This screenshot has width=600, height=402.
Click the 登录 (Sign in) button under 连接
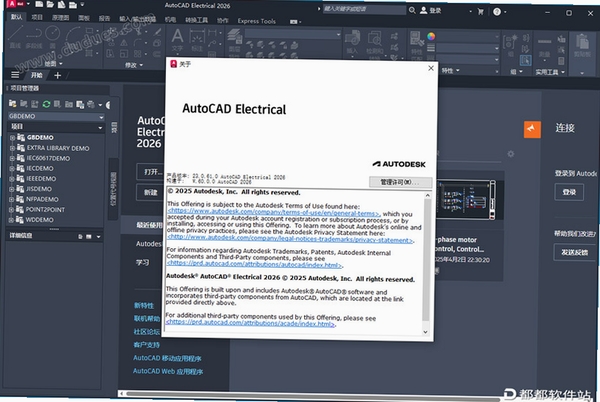(x=569, y=192)
